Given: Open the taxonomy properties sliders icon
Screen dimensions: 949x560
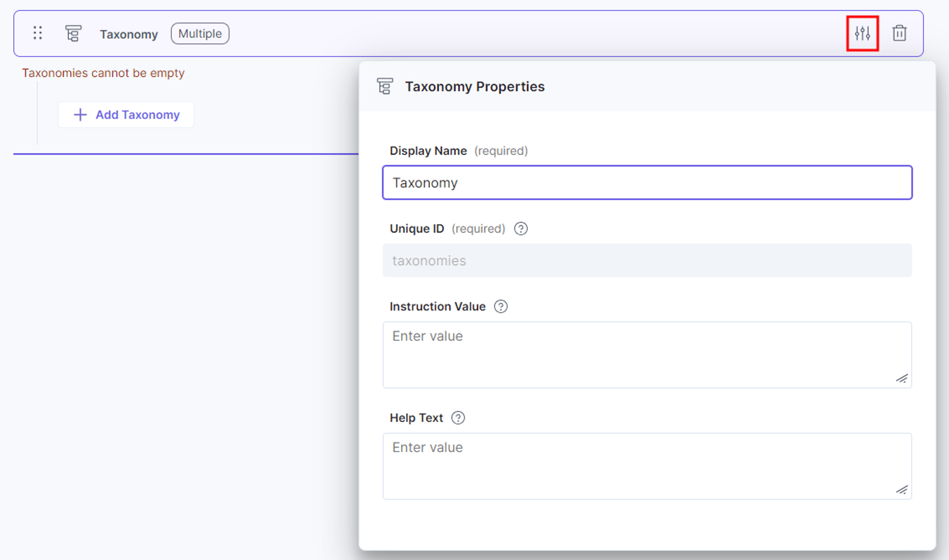Looking at the screenshot, I should [x=862, y=33].
